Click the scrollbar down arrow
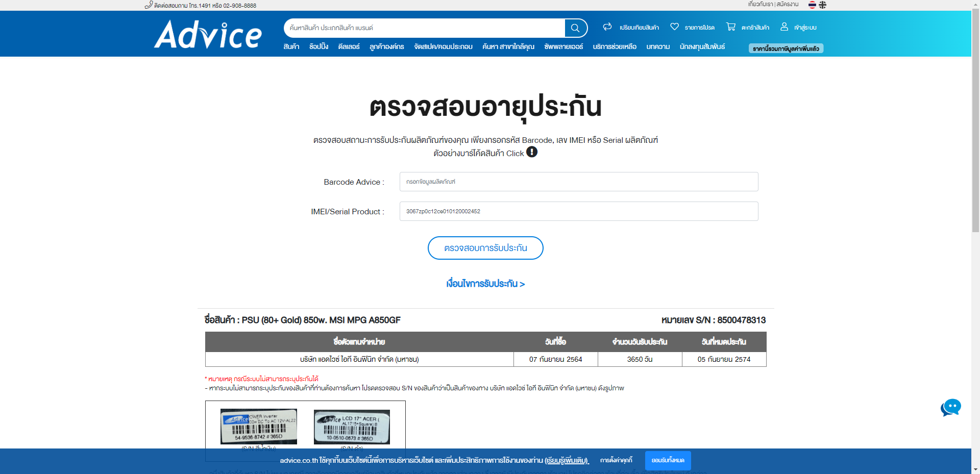Viewport: 980px width, 474px height. tap(975, 469)
